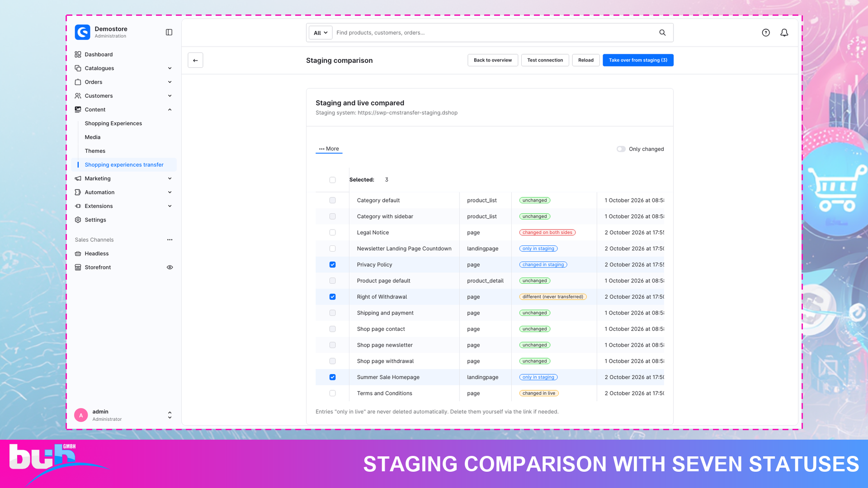868x488 pixels.
Task: Open the help question mark icon
Action: (x=766, y=33)
